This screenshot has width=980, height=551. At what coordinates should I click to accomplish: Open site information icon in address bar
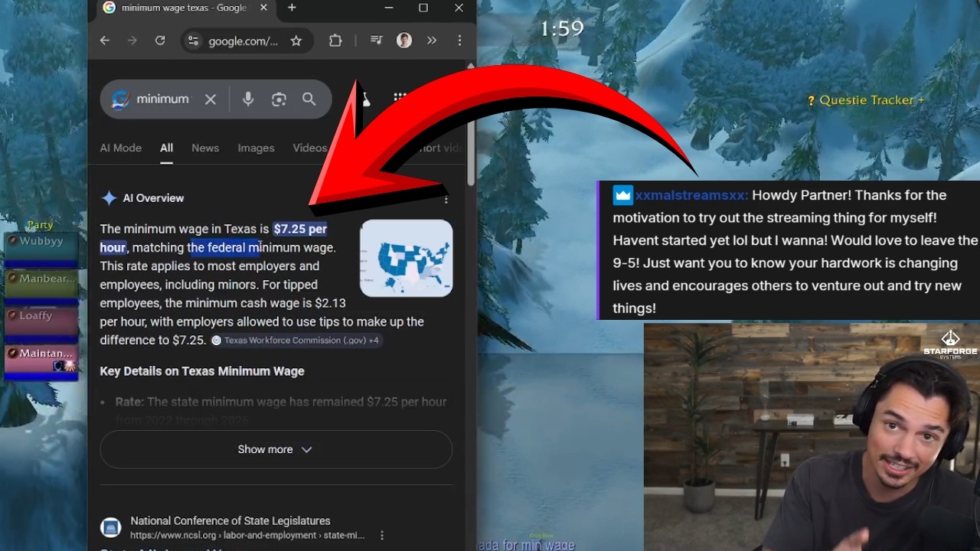point(193,41)
